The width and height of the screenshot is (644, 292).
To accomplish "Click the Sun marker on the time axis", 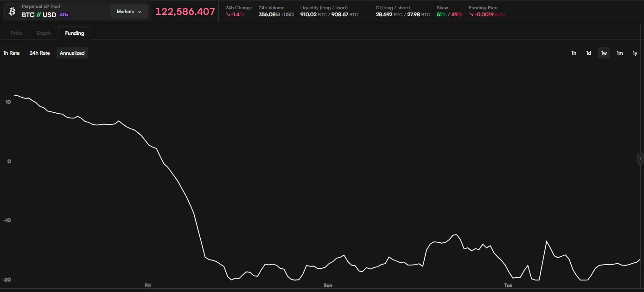I will [x=328, y=286].
